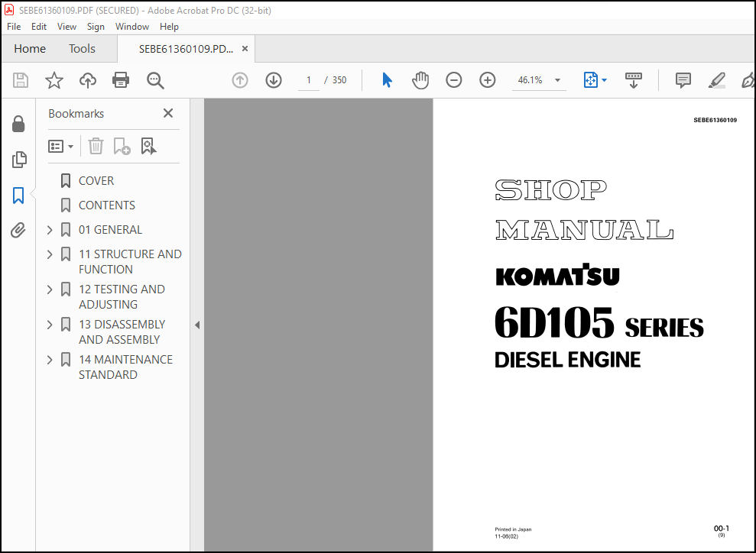Select the 01 GENERAL bookmark label
Viewport: 756px width, 553px height.
110,230
